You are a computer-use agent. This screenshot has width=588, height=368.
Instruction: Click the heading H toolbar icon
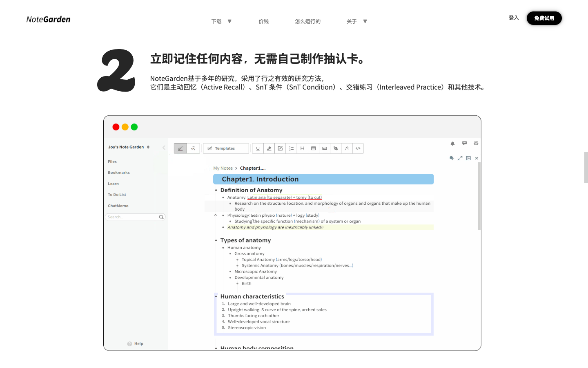coord(302,148)
